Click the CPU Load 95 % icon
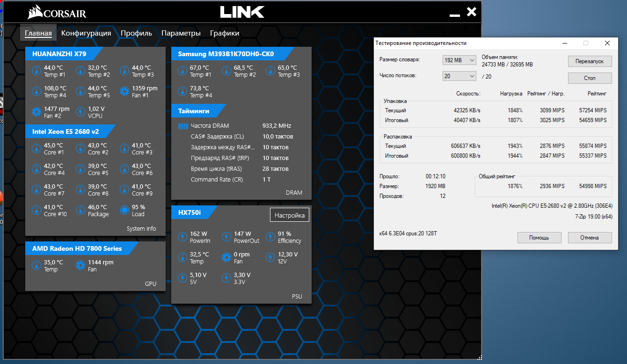 pos(124,210)
